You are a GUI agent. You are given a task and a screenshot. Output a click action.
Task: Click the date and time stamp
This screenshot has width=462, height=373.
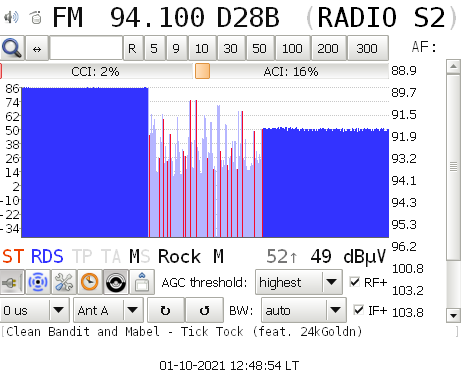(229, 365)
